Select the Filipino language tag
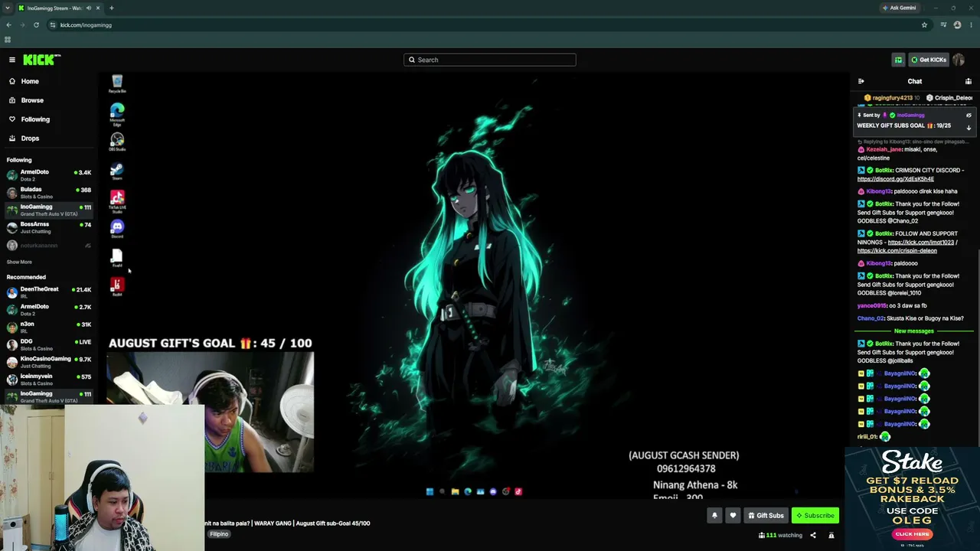Screen dimensions: 980x551 (x=219, y=534)
